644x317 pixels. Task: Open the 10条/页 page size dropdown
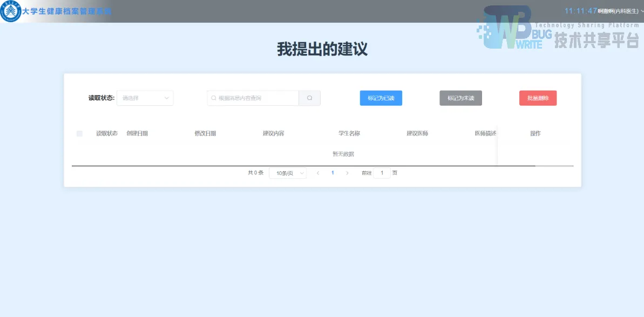(287, 173)
